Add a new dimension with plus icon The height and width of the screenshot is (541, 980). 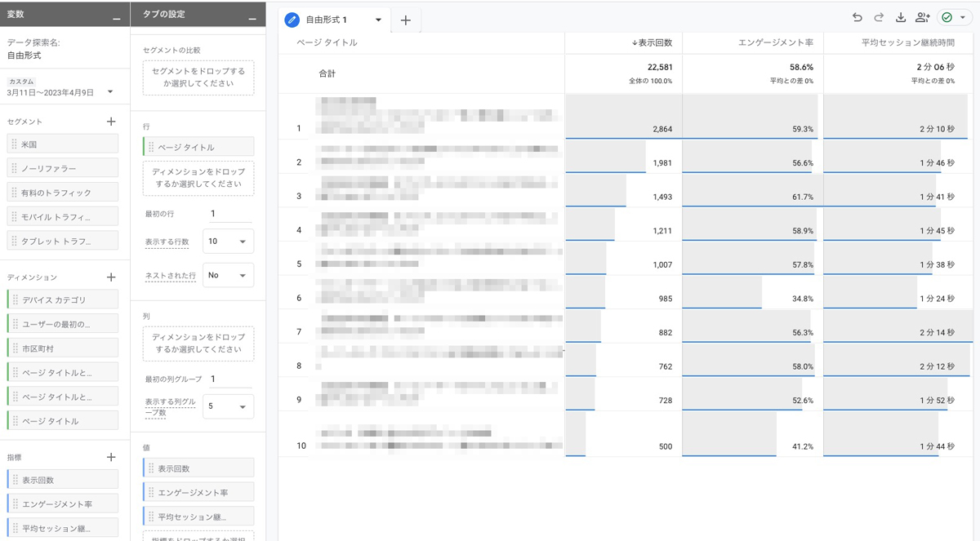click(112, 277)
